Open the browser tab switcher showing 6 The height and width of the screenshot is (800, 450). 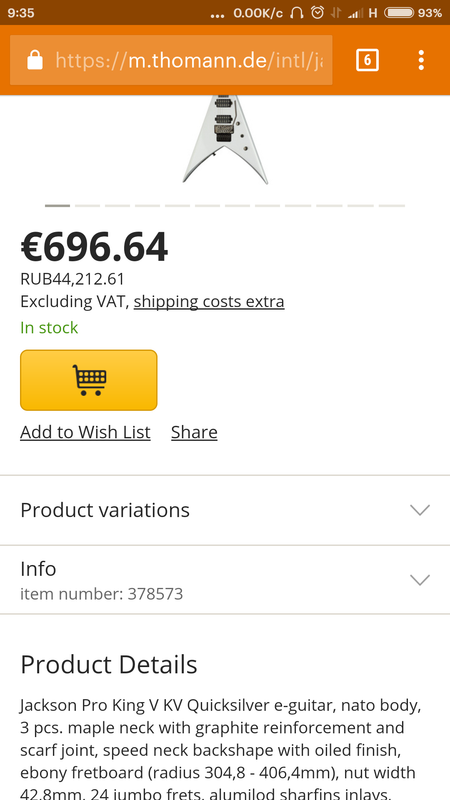(x=367, y=60)
